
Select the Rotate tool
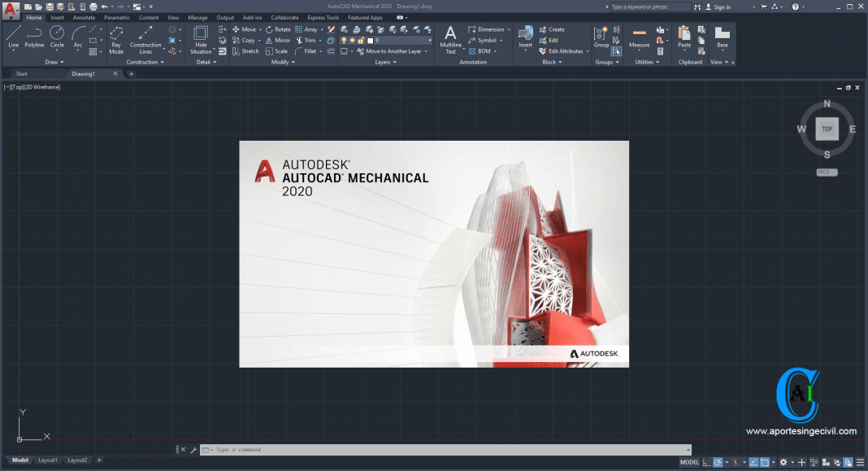278,29
